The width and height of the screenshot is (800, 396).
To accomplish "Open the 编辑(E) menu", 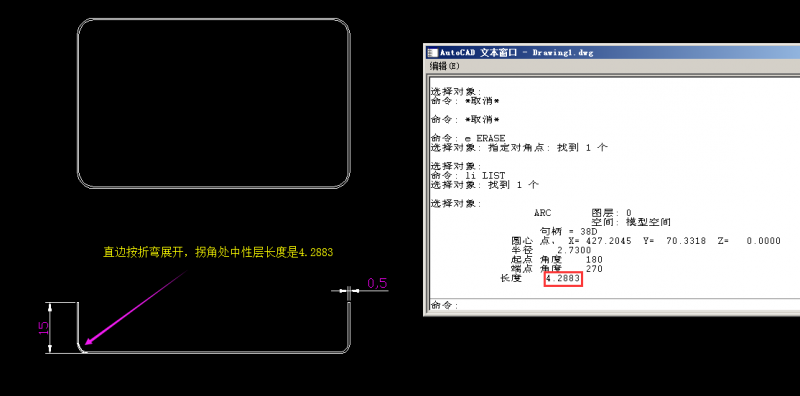I will [x=444, y=66].
